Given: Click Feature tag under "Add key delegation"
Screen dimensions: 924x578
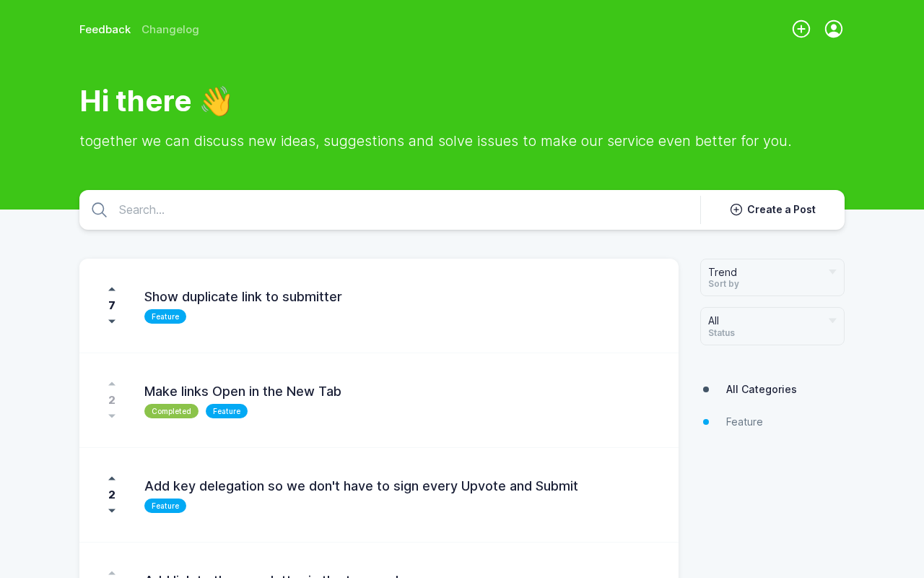Looking at the screenshot, I should point(165,506).
